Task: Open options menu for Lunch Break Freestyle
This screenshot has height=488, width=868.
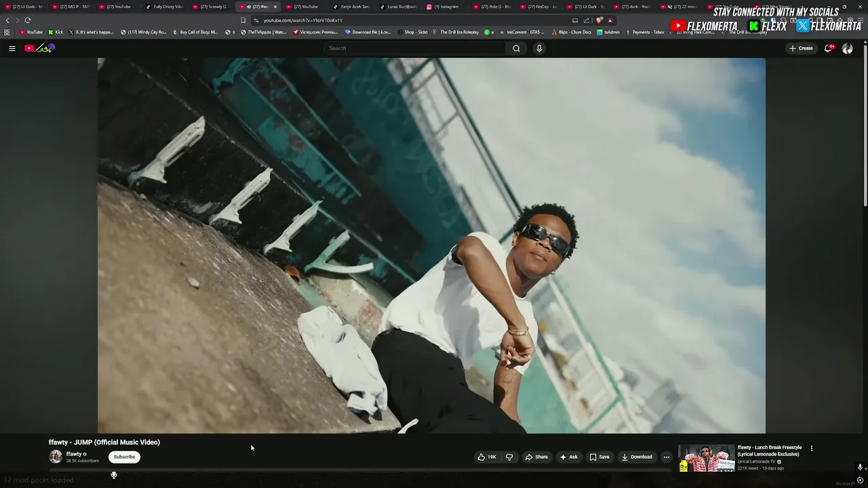Action: click(x=811, y=448)
